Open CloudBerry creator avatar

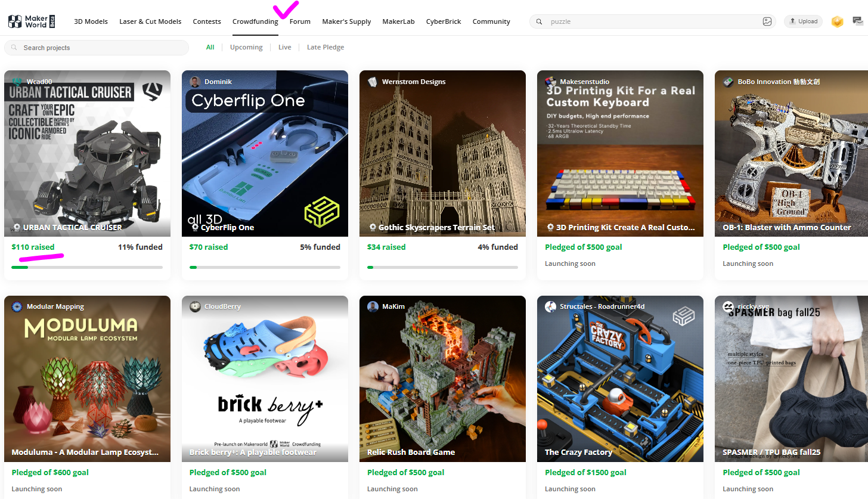click(x=195, y=306)
